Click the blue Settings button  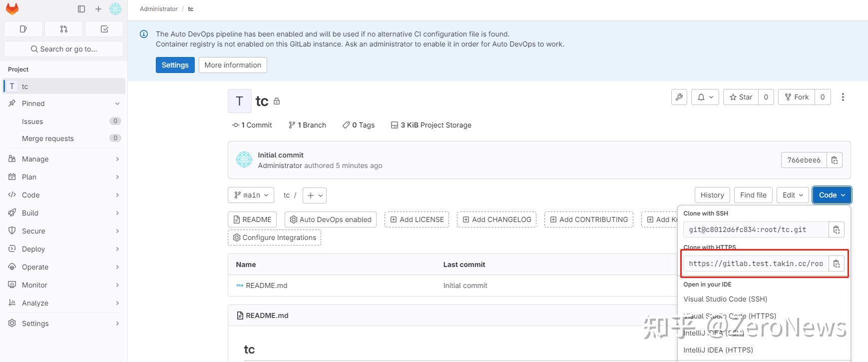pyautogui.click(x=175, y=65)
